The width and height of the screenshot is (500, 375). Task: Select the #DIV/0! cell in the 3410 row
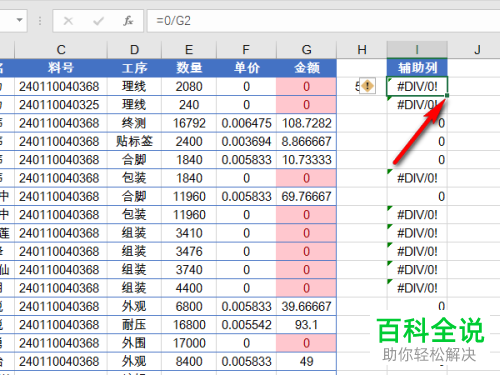[x=417, y=233]
